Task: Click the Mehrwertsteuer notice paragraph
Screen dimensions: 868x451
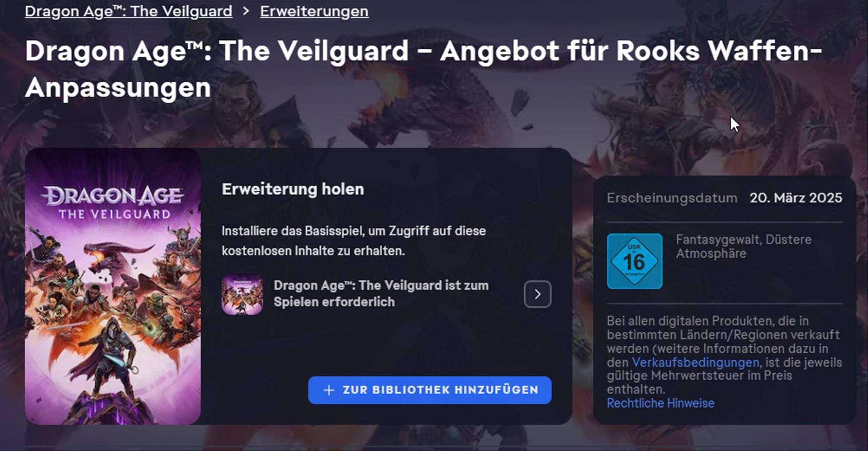Action: 724,355
